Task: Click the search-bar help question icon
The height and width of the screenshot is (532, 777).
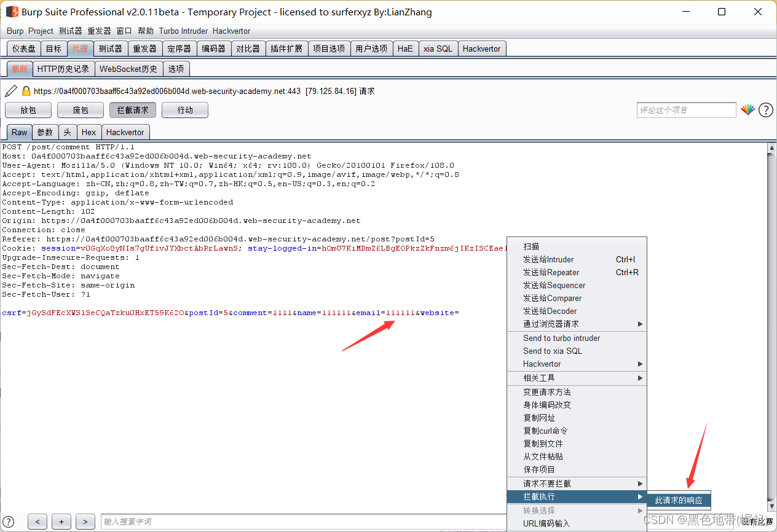Action: coord(9,522)
